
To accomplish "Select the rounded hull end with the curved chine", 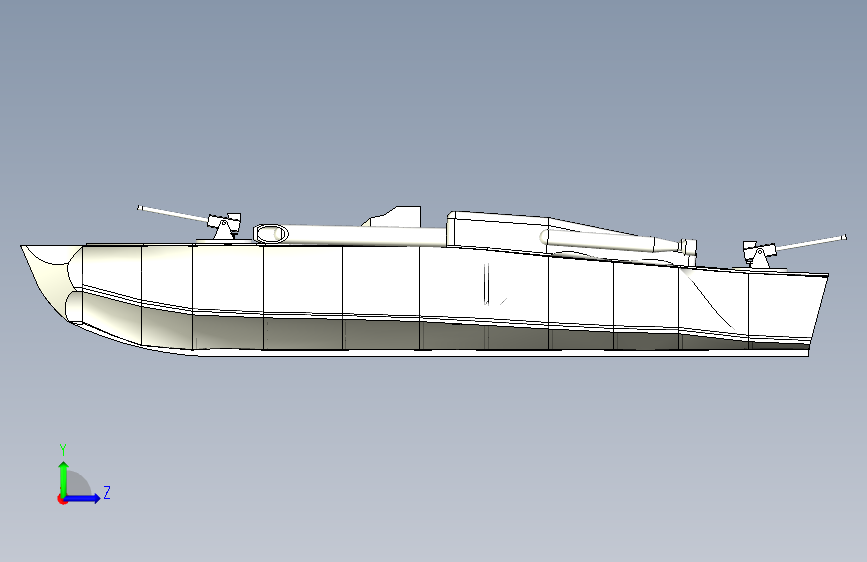I will pyautogui.click(x=53, y=282).
